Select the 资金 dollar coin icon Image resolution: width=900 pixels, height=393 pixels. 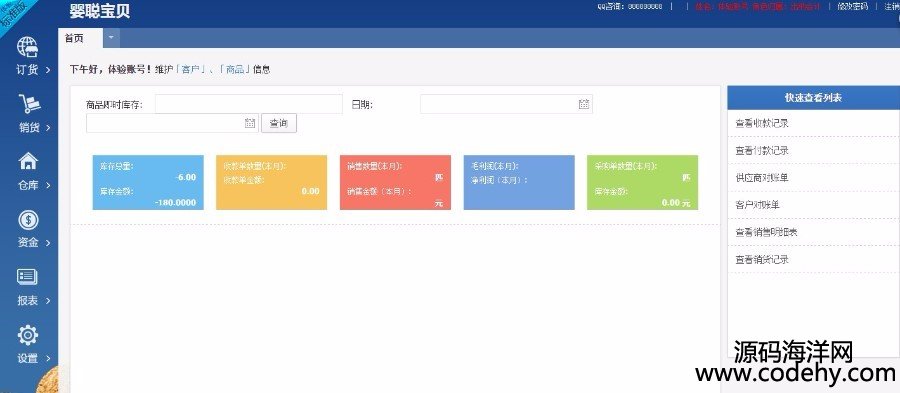click(x=28, y=219)
